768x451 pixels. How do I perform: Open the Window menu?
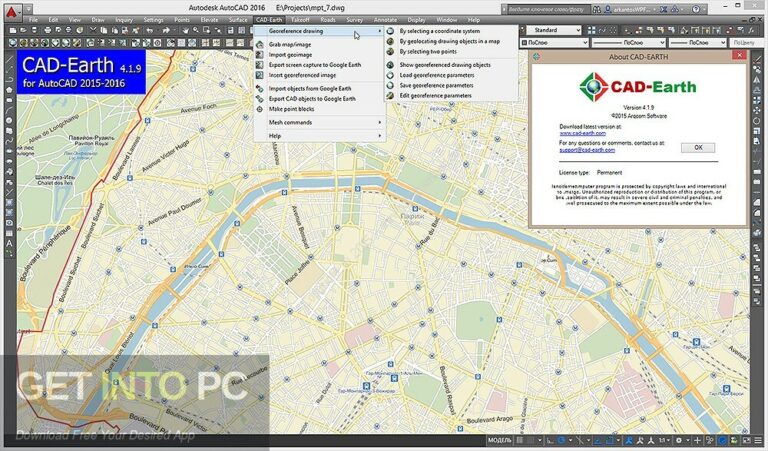(x=447, y=20)
